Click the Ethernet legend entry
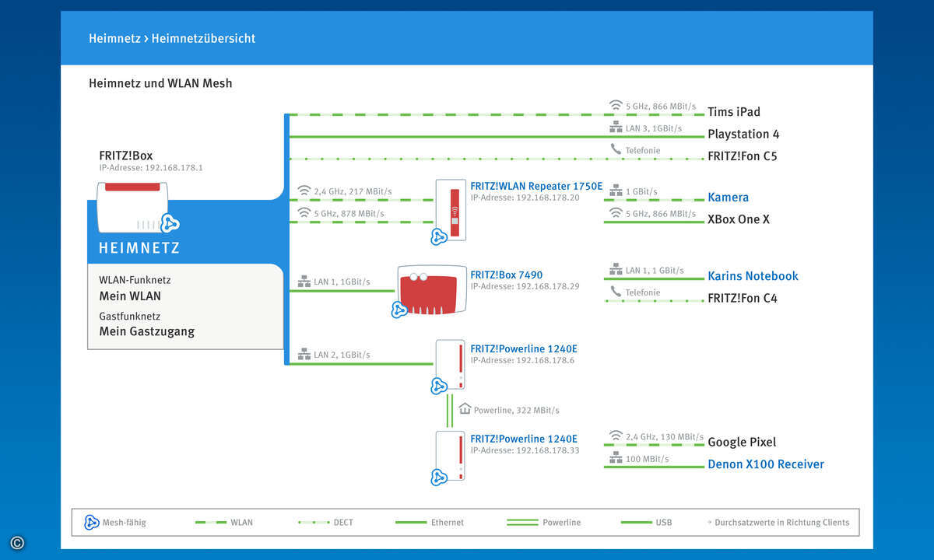The height and width of the screenshot is (560, 934). pyautogui.click(x=430, y=523)
